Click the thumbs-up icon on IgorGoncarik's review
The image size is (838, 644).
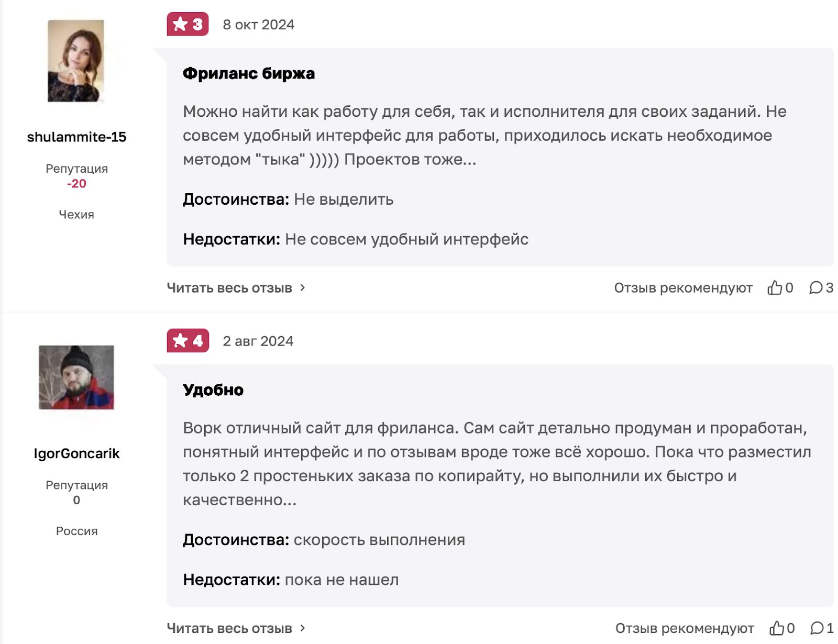pyautogui.click(x=777, y=627)
